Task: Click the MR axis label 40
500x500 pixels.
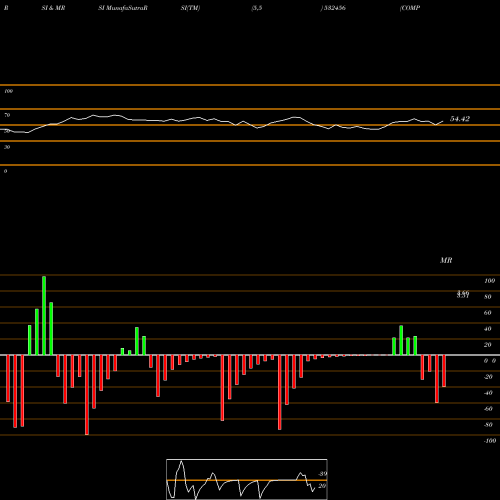Action: click(x=488, y=329)
